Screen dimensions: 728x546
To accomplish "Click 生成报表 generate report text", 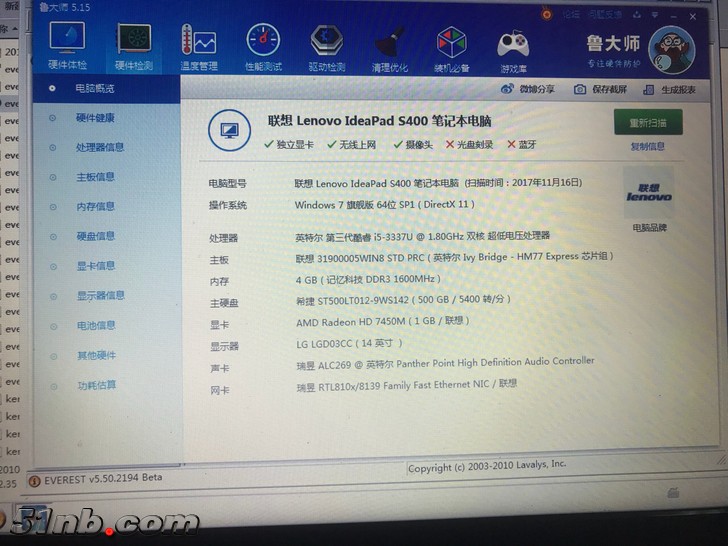I will (x=678, y=90).
